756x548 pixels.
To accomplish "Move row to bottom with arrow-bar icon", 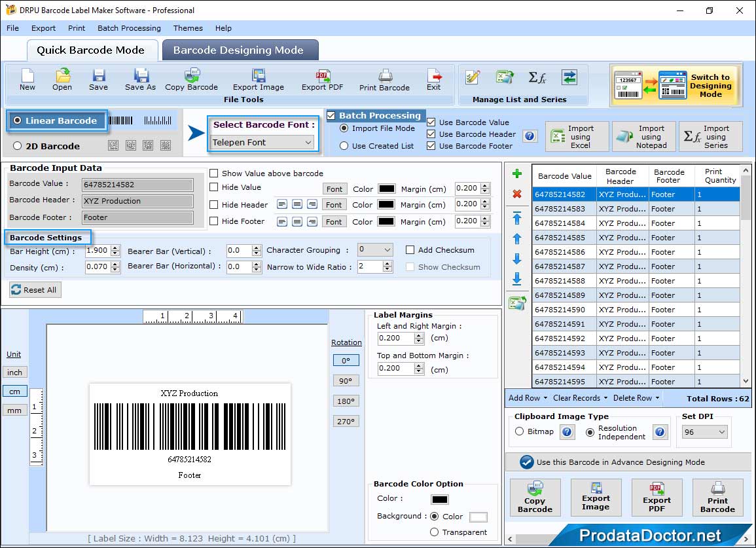I will (517, 279).
